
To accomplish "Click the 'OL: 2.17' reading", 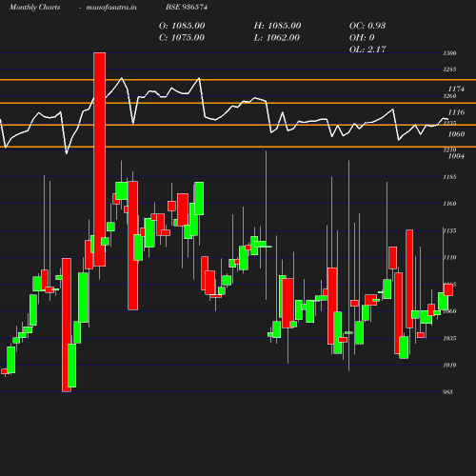I will 367,50.
